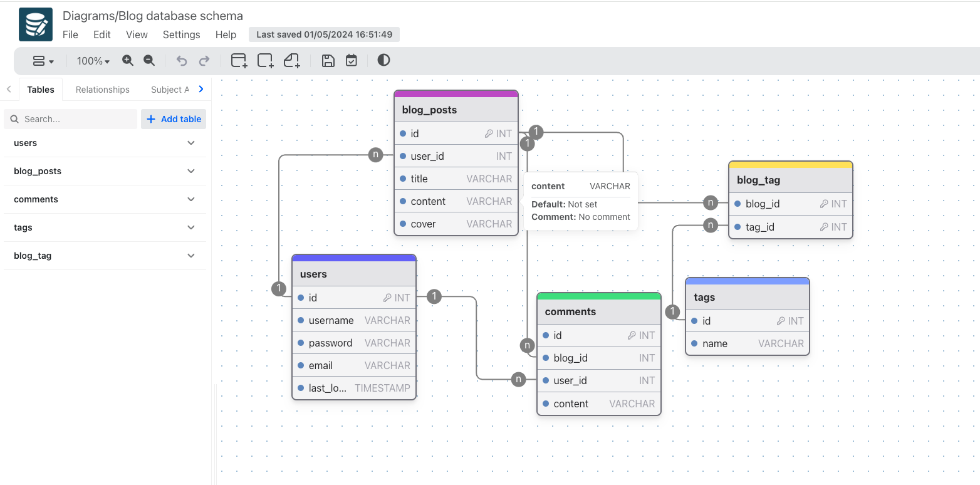Add a note using the toolbar icon

(x=291, y=60)
